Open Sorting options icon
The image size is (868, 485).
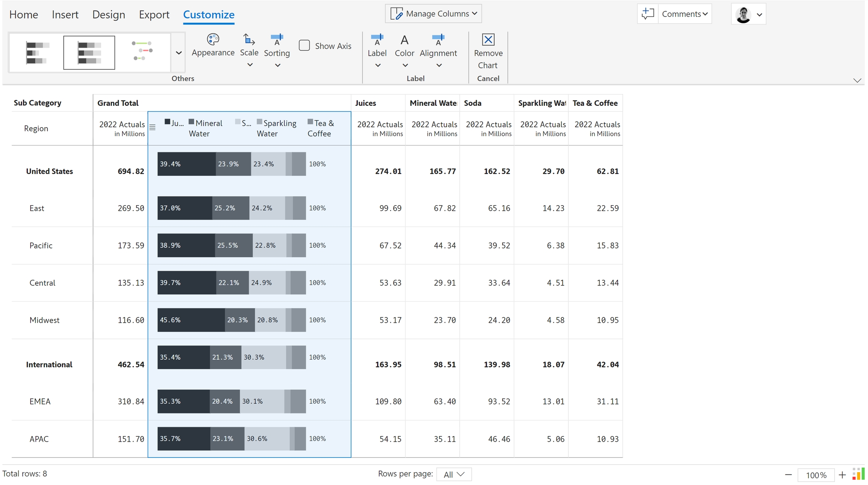coord(277,39)
